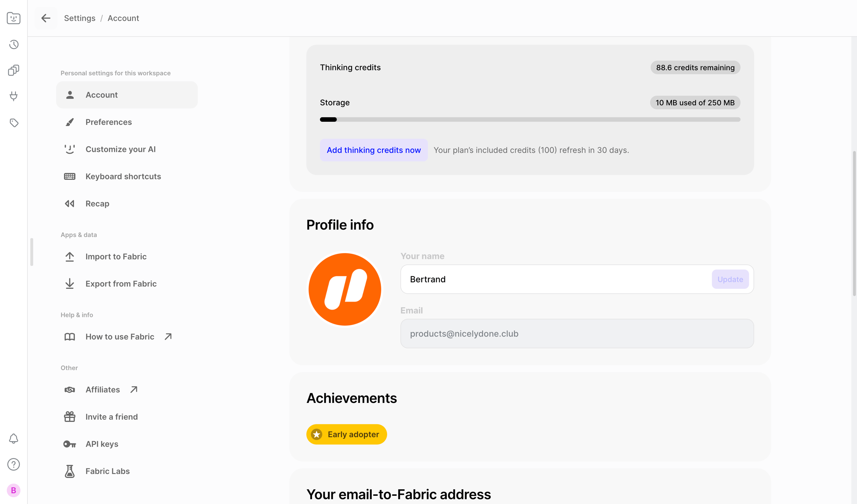The height and width of the screenshot is (504, 857).
Task: Go back with the arrow button
Action: point(46,18)
